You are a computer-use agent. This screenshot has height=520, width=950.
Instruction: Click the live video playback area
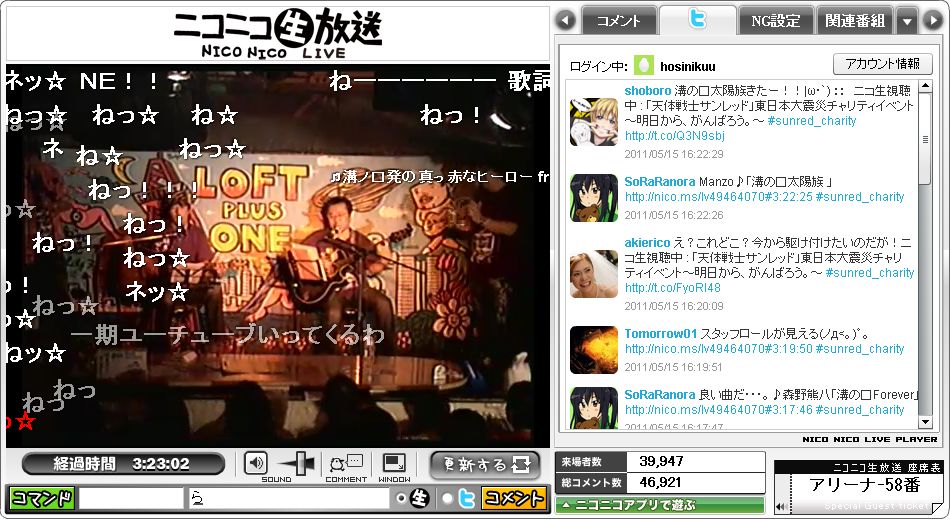point(278,256)
